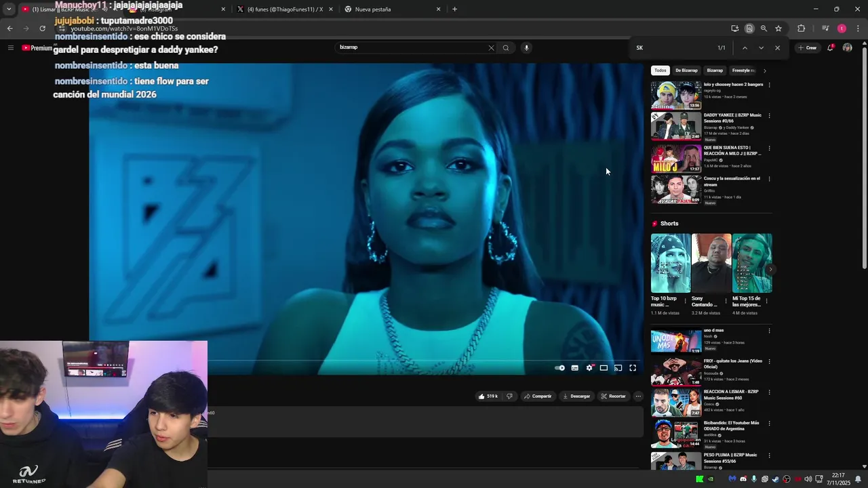
Task: Click the Google Lens page search icon
Action: tap(749, 28)
